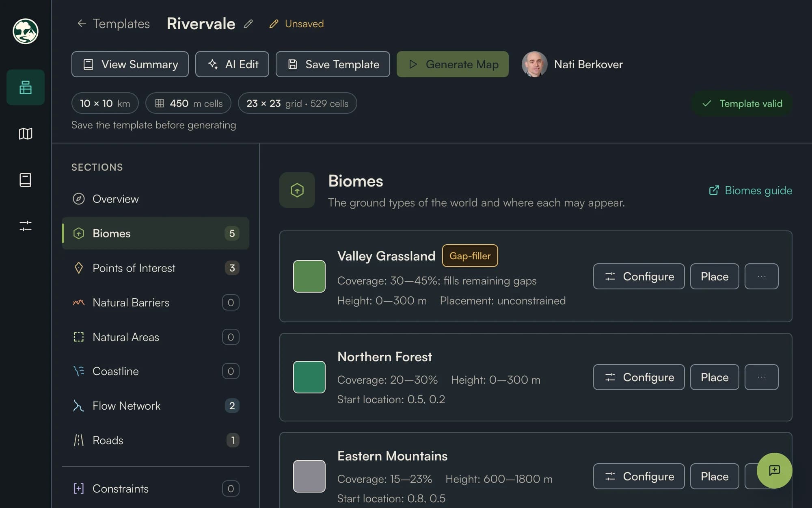The height and width of the screenshot is (508, 812).
Task: Go back to Templates
Action: (x=113, y=24)
